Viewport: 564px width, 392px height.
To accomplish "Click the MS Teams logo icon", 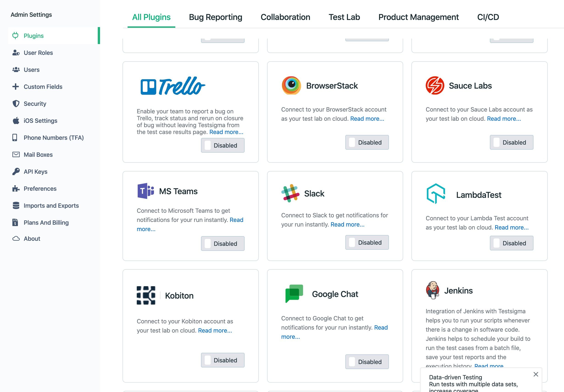I will [146, 191].
